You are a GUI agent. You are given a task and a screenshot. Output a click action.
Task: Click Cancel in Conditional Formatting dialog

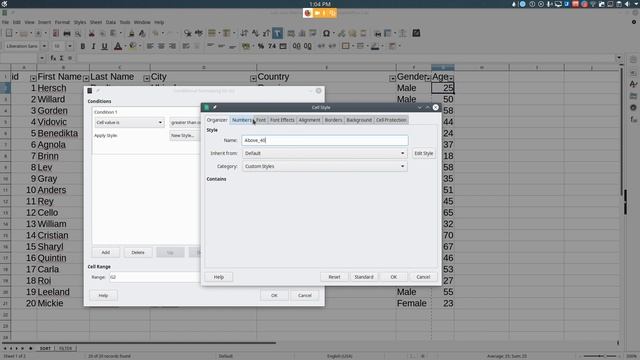coord(304,295)
